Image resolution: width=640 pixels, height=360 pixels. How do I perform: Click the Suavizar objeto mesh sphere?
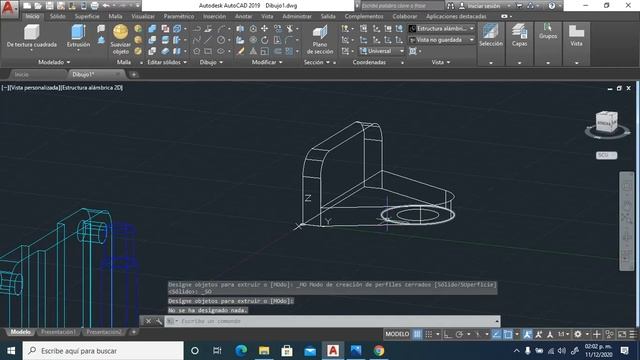point(120,40)
